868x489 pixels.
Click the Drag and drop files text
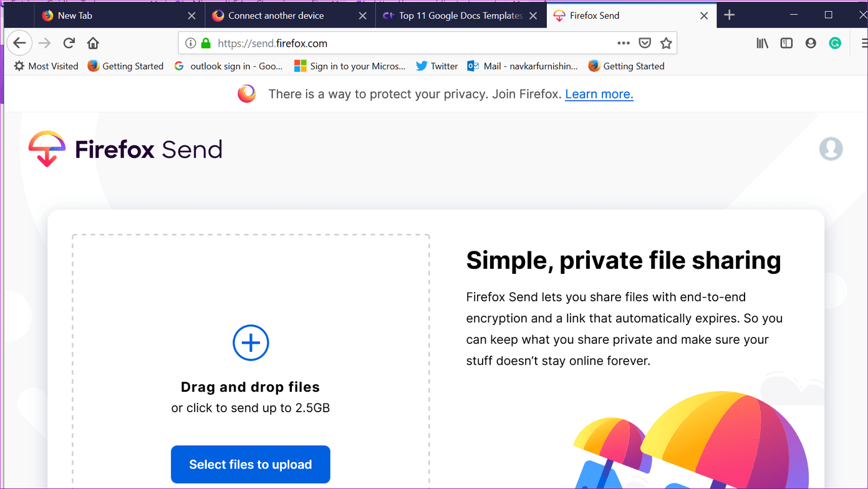pos(251,387)
